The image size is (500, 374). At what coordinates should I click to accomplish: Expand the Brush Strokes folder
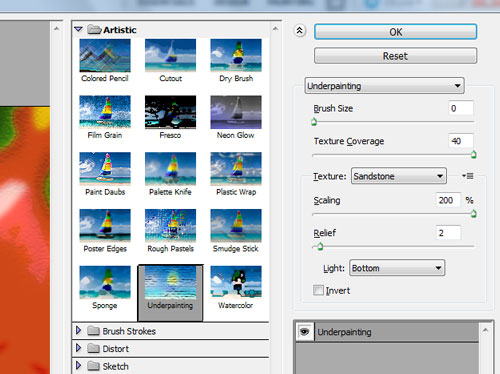pyautogui.click(x=79, y=330)
